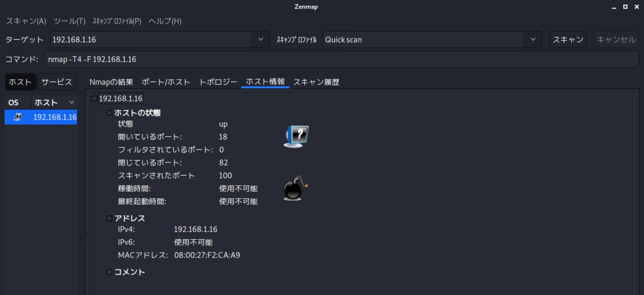The height and width of the screenshot is (295, 644).
Task: Switch to the ポート/ホスト tab
Action: 166,82
